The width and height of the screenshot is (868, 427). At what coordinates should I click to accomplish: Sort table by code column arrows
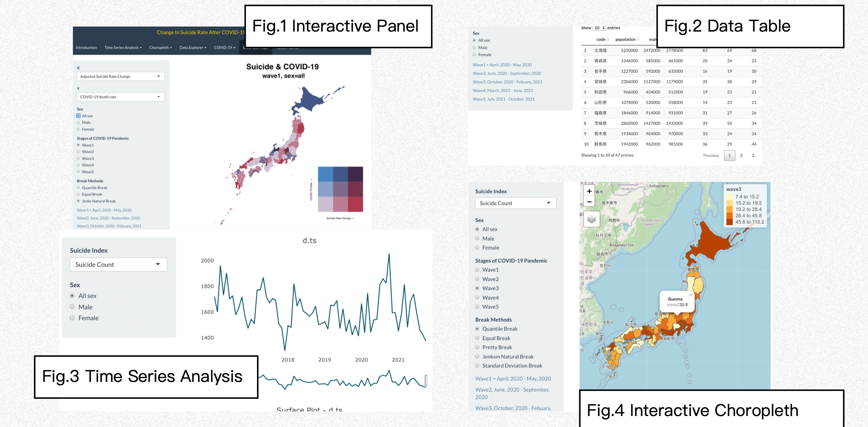(x=608, y=40)
